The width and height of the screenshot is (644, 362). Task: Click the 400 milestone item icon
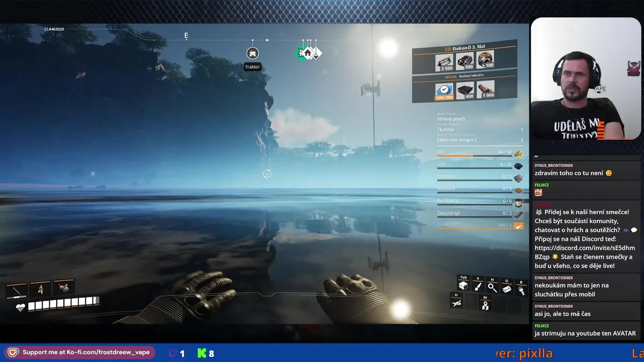click(465, 90)
